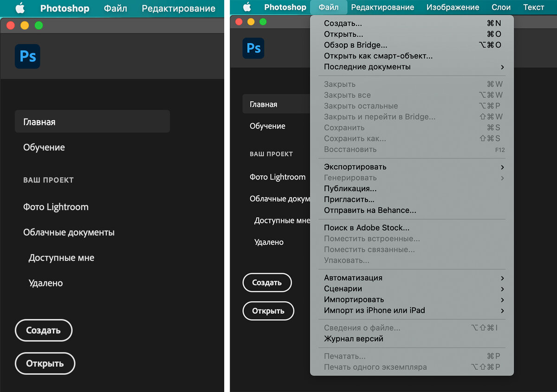This screenshot has height=392, width=557.
Task: Open Фото Lightroom beside the Файл dropdown
Action: click(278, 177)
